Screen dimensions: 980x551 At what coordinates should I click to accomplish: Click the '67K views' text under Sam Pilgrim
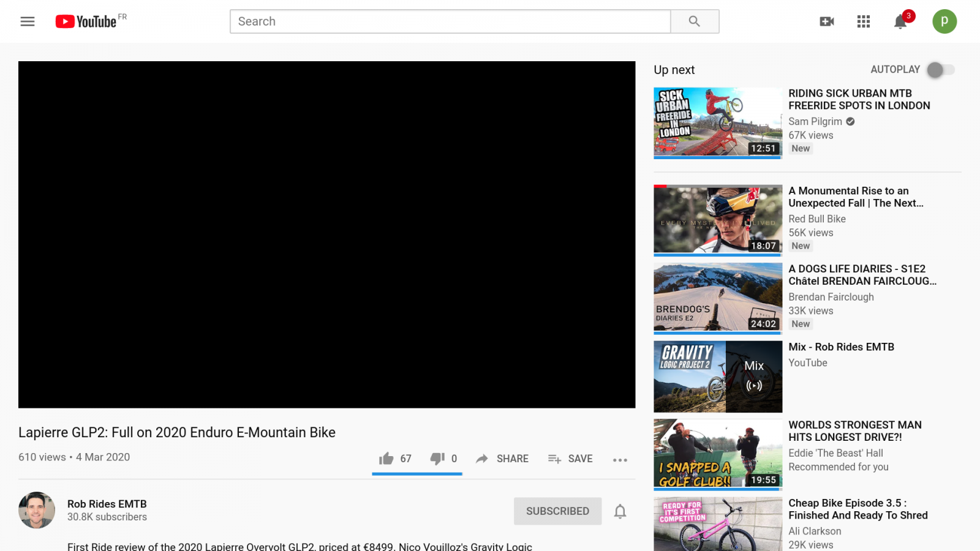tap(811, 135)
